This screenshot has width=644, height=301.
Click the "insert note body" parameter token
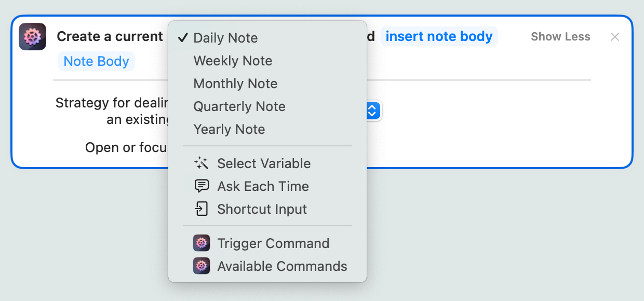(x=439, y=37)
